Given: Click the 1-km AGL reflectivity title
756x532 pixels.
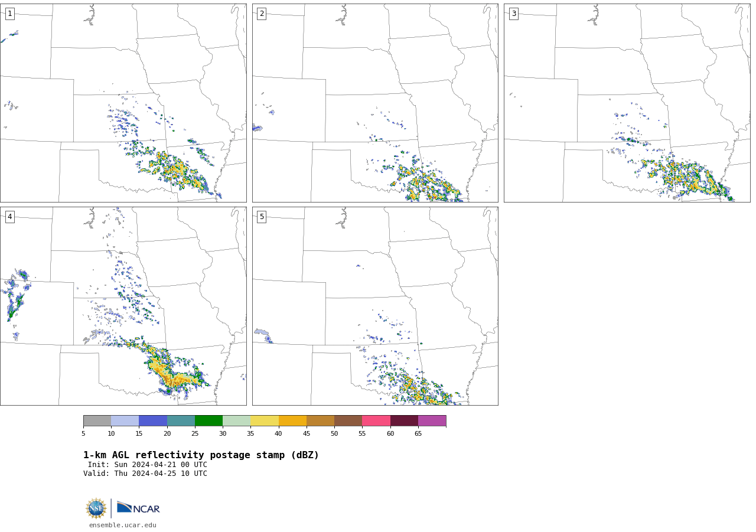Looking at the screenshot, I should pos(201,455).
